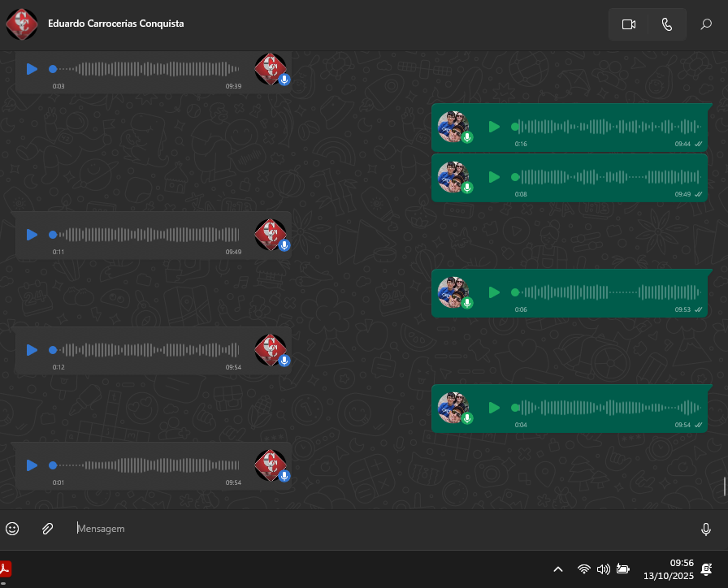Record a voice message with microphone

(x=706, y=529)
